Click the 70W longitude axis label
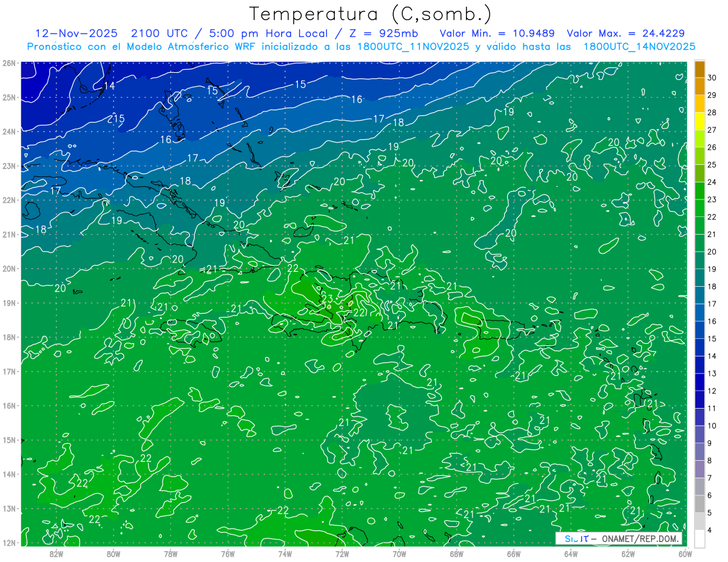Image resolution: width=728 pixels, height=562 pixels. [399, 554]
